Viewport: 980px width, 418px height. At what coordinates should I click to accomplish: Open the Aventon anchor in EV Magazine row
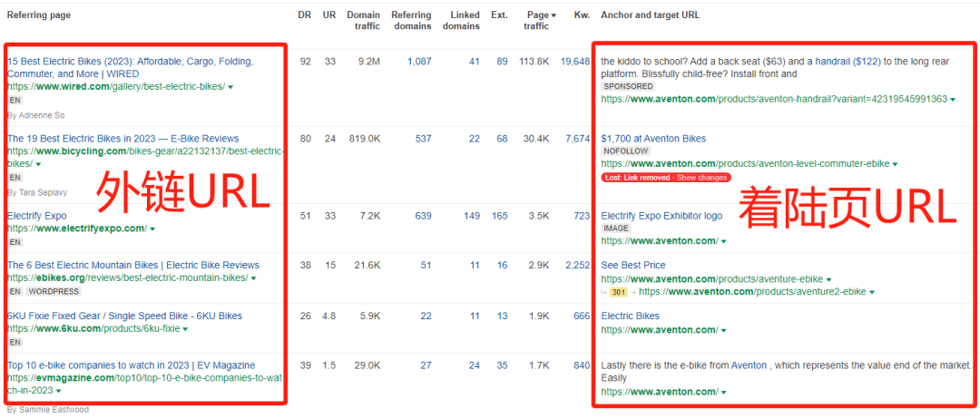[749, 365]
